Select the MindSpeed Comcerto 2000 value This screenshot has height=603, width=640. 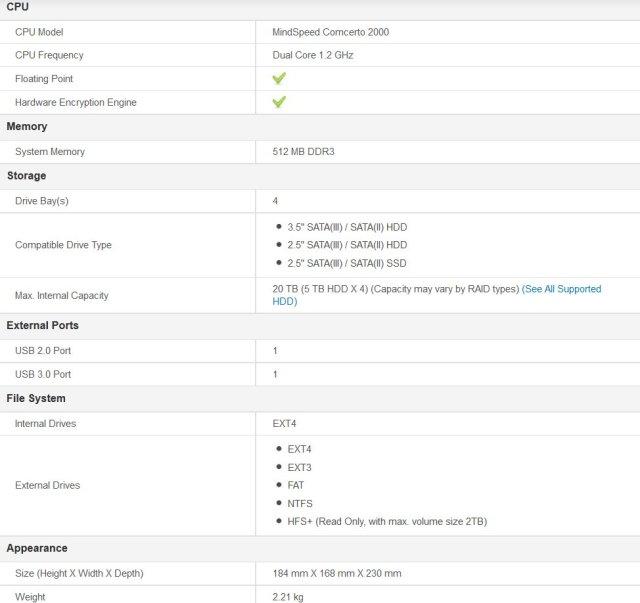coord(331,32)
